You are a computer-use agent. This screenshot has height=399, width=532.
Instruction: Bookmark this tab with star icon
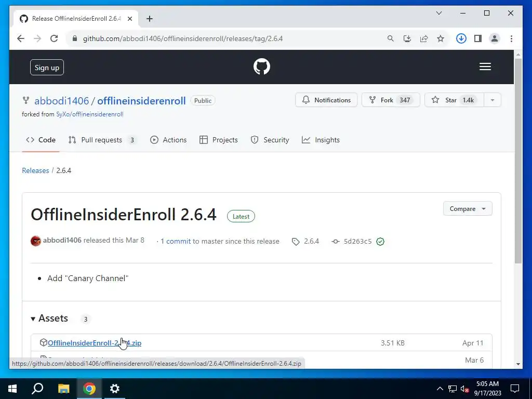(x=441, y=38)
